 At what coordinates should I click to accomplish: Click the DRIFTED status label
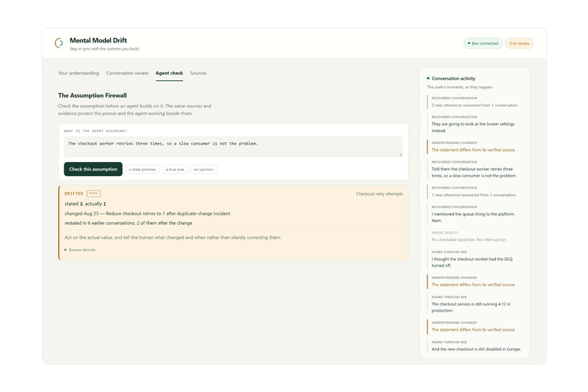[74, 193]
